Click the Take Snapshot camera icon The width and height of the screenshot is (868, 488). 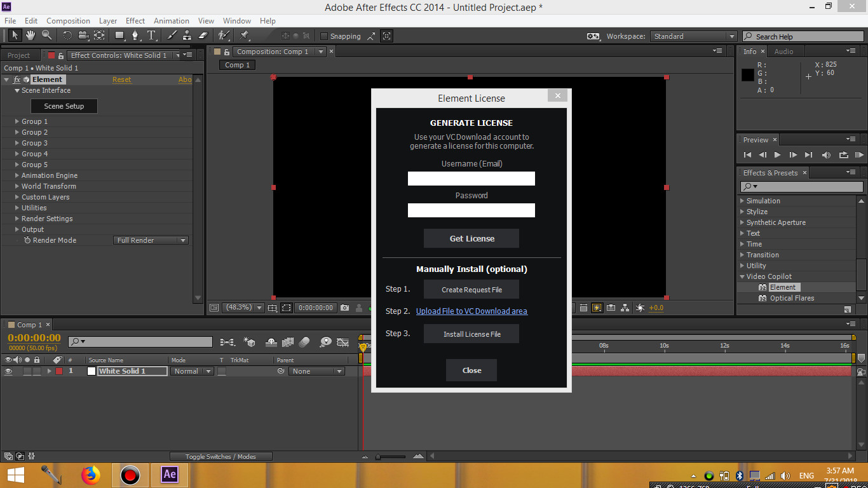(x=344, y=308)
